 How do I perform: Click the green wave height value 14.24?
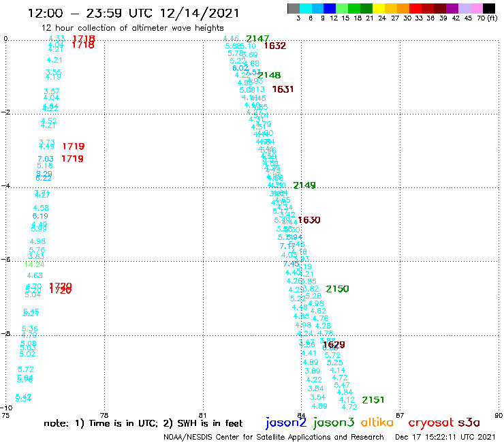pos(35,264)
